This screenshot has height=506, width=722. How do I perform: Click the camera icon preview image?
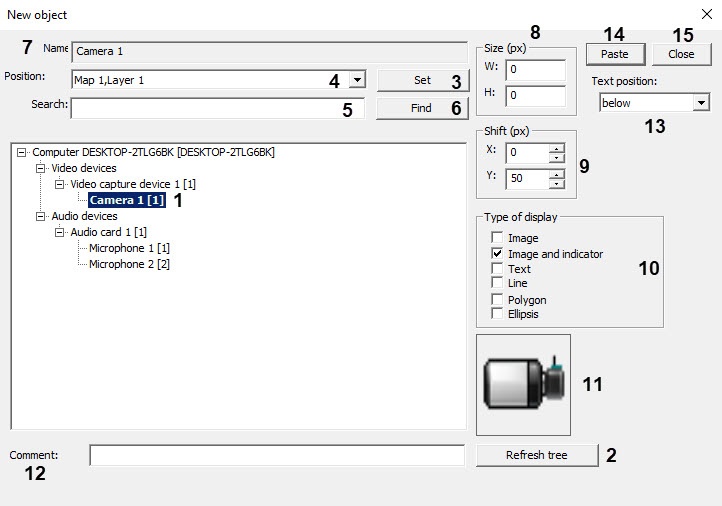coord(524,384)
